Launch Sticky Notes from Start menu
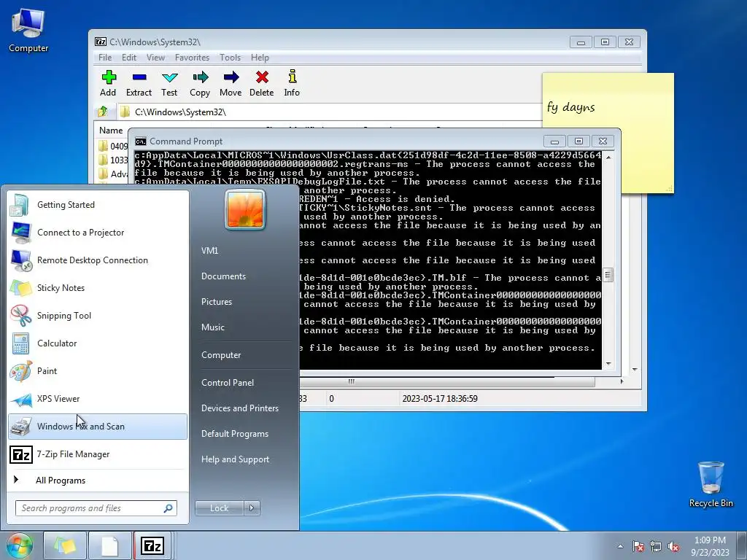This screenshot has width=747, height=560. coord(98,287)
